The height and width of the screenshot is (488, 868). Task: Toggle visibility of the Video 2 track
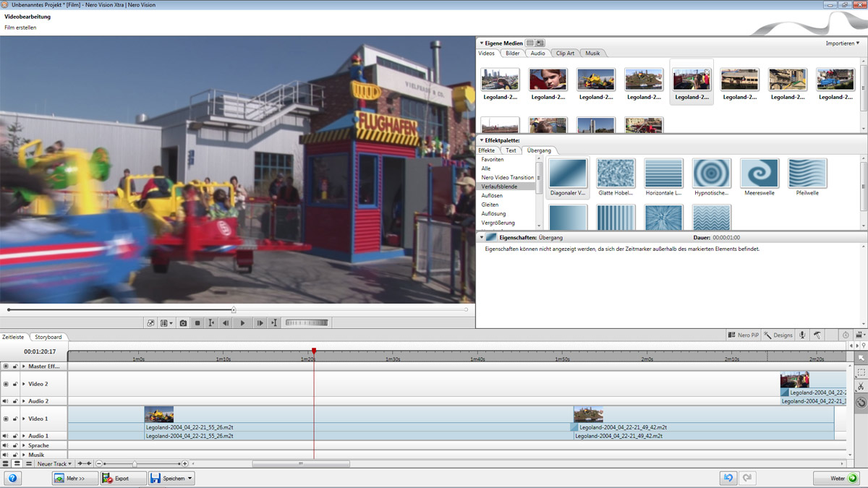coord(6,384)
